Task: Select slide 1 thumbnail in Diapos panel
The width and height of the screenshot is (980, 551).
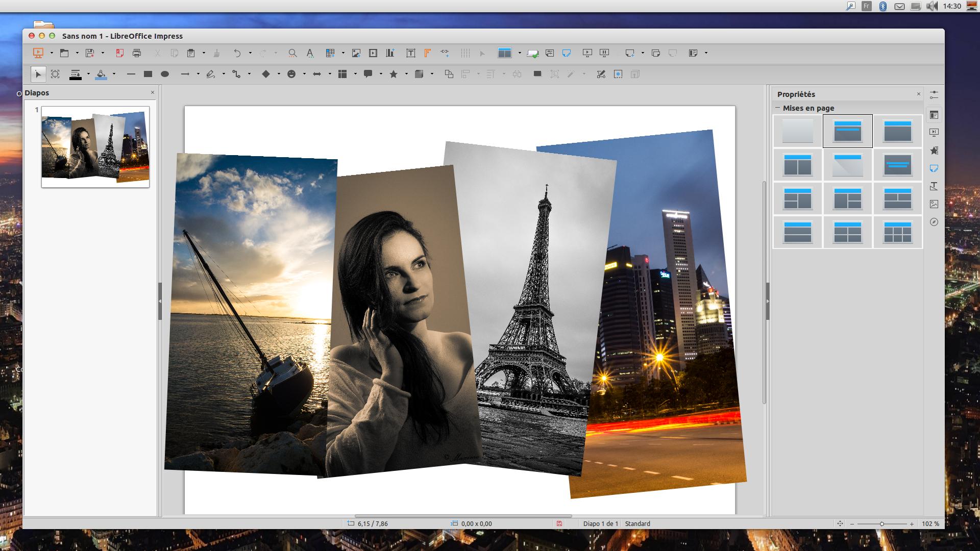Action: pyautogui.click(x=95, y=147)
